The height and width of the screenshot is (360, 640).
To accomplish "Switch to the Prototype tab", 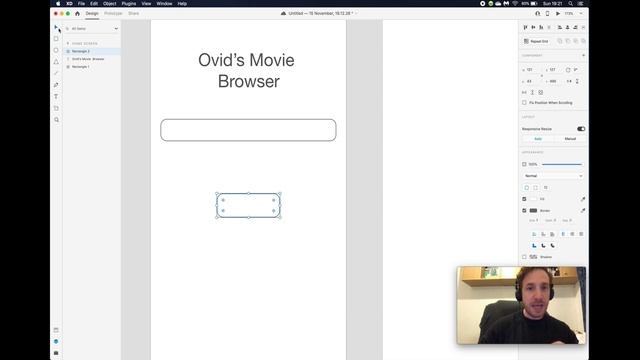I will [113, 13].
